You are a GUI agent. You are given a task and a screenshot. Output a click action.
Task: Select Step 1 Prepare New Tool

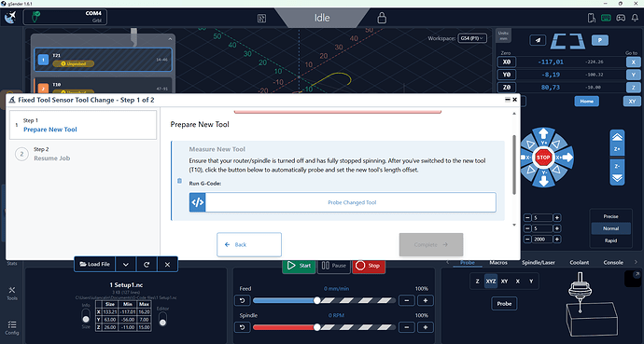pos(83,125)
